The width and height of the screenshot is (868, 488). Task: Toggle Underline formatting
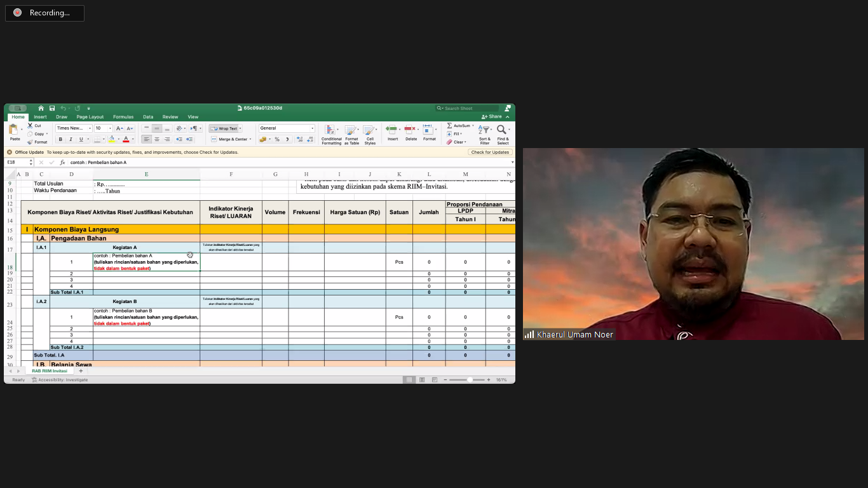81,139
